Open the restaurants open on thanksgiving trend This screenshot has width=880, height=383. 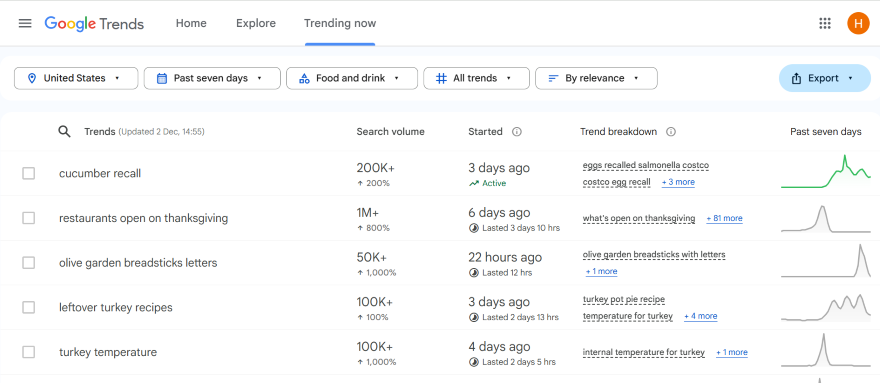[144, 218]
